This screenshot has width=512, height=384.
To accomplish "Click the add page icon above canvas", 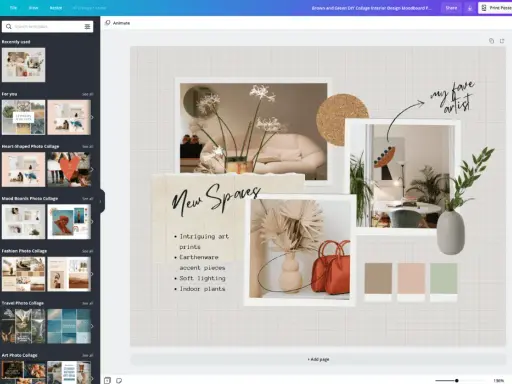I will click(502, 41).
